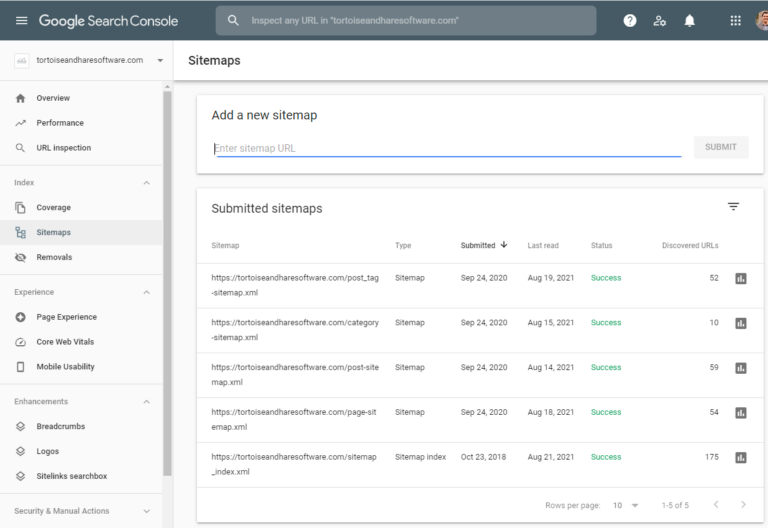Open the account profile picture

pos(762,21)
